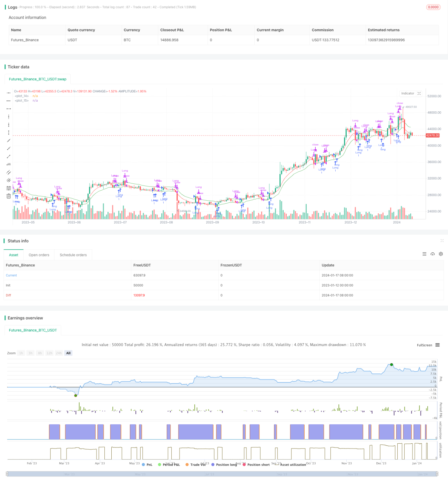Click the FullScreen button
The height and width of the screenshot is (484, 448).
[424, 345]
